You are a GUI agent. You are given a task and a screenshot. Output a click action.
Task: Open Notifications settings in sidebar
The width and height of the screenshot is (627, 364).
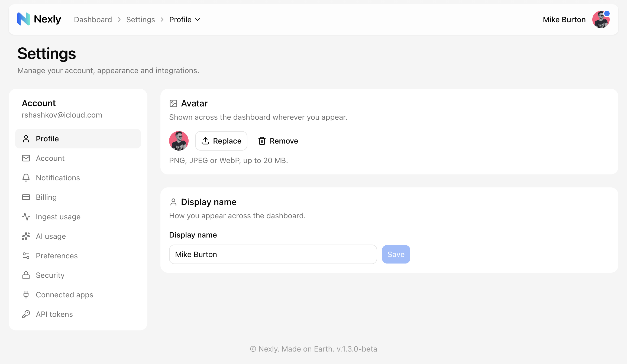click(x=78, y=178)
